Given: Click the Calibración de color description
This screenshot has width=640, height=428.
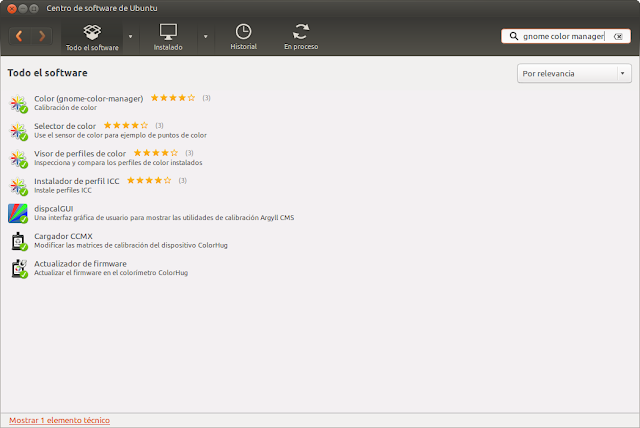Looking at the screenshot, I should pos(65,108).
